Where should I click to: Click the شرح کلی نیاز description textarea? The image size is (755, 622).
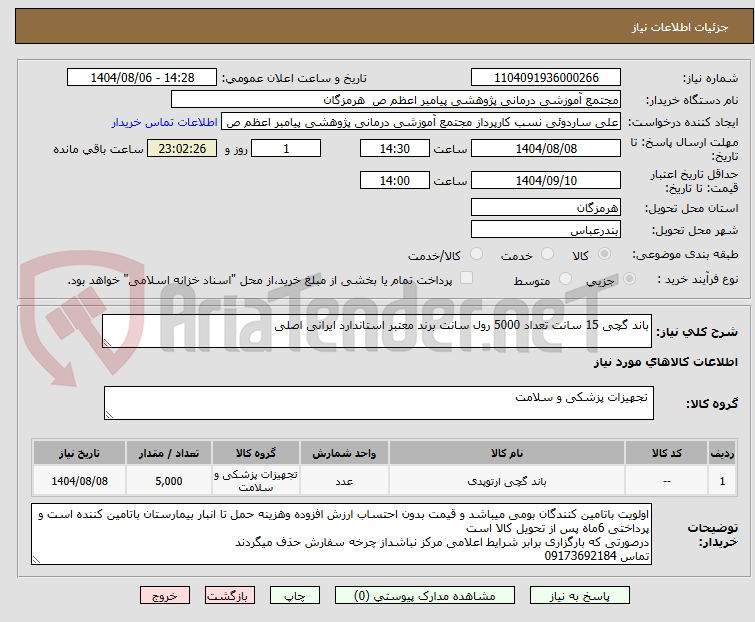coord(377,331)
